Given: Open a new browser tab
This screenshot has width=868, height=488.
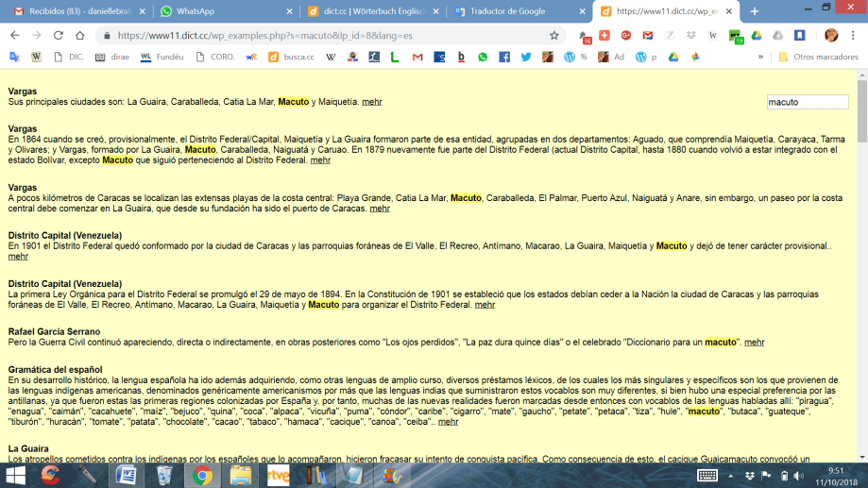Looking at the screenshot, I should pos(755,11).
